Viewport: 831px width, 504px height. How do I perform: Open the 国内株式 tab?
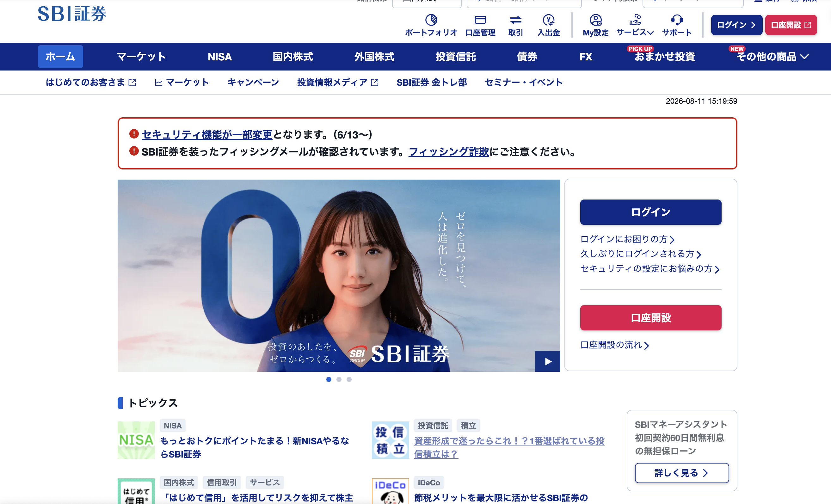pos(293,57)
